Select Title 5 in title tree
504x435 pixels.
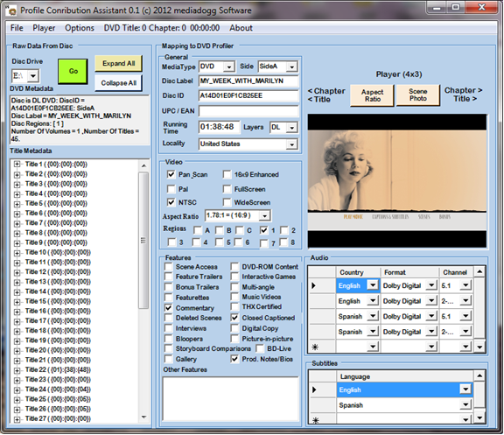tap(56, 204)
